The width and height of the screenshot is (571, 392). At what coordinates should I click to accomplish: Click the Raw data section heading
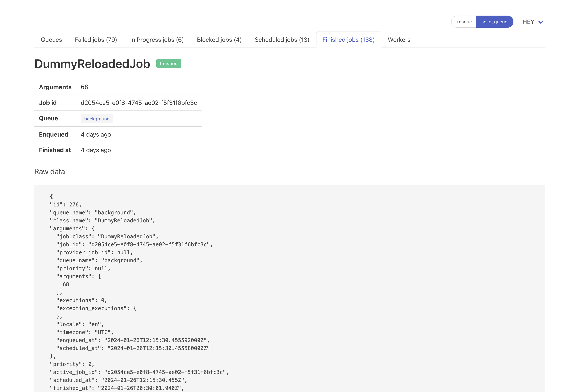(x=50, y=172)
